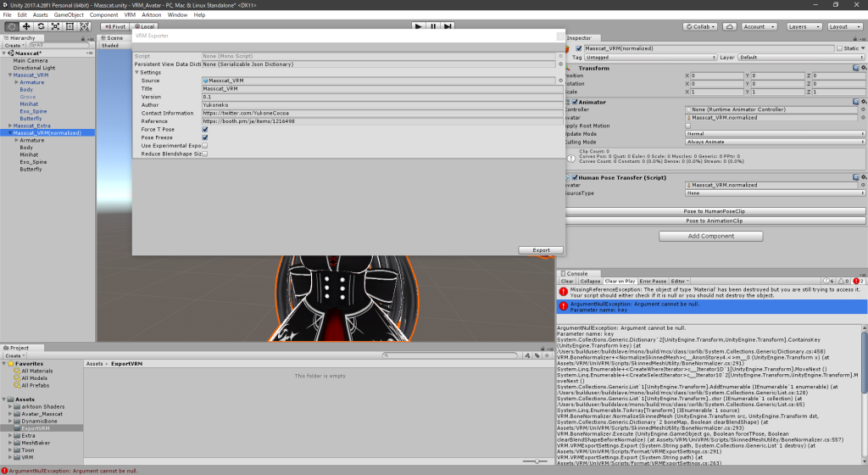Screen dimensions: 868x475
Task: Click Add Component button
Action: 711,237
